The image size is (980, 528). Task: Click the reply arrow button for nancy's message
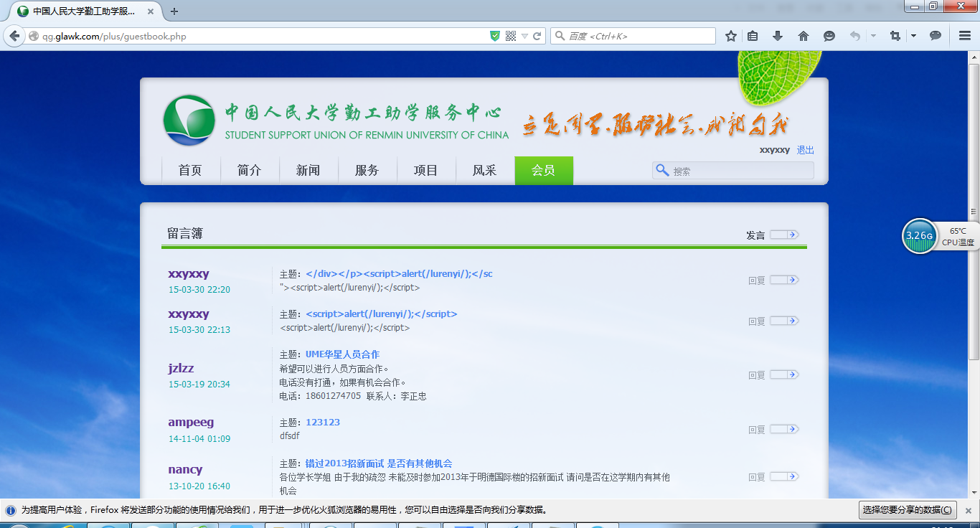click(x=784, y=476)
